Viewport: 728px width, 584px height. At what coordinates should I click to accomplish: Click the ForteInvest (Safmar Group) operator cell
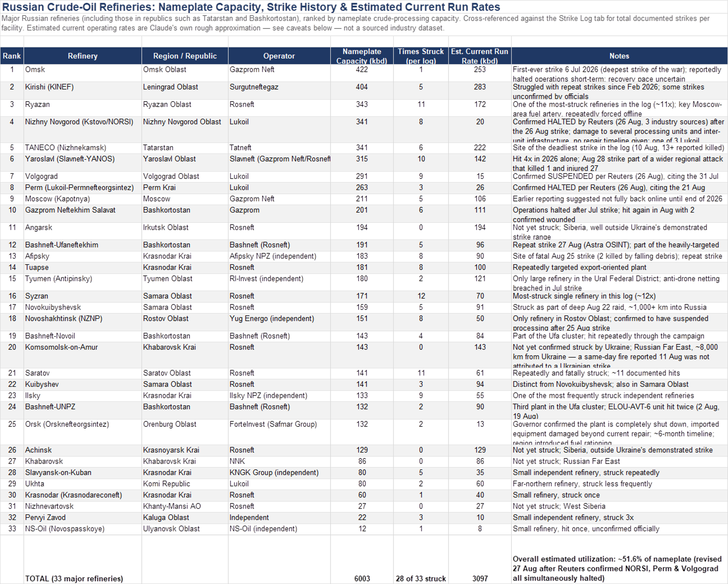[x=279, y=432]
